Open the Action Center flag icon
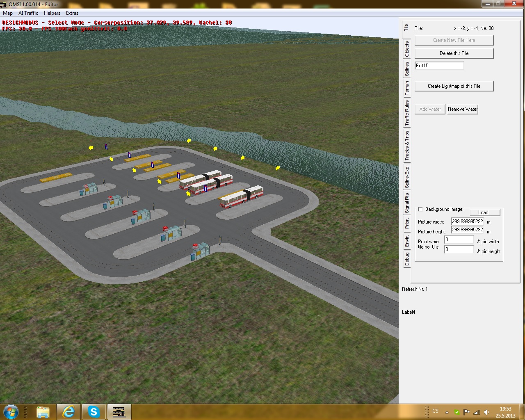Viewport: 525px width, 420px height. click(466, 412)
